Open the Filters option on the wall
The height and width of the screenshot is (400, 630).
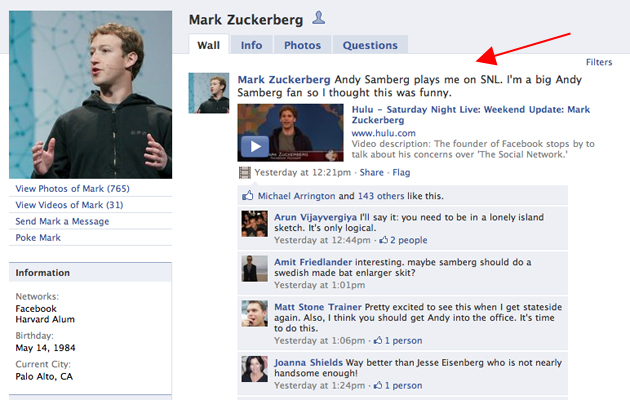tap(599, 62)
